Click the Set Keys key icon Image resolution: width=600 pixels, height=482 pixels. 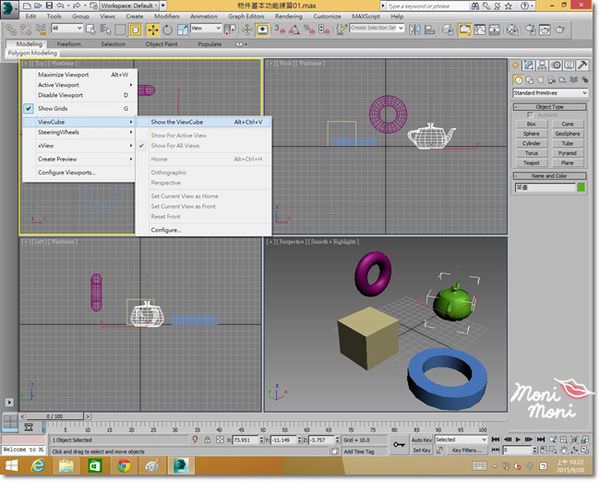(x=400, y=444)
